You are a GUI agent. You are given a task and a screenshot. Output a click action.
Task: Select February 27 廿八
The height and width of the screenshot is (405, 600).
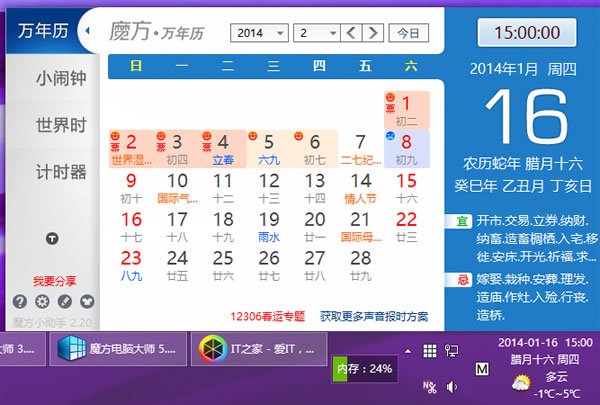[315, 265]
